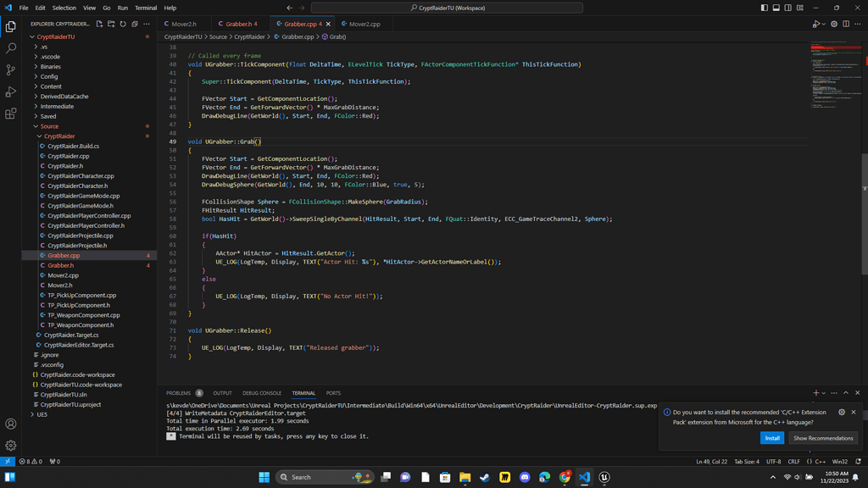Open the Search view in the Activity Bar

click(10, 50)
